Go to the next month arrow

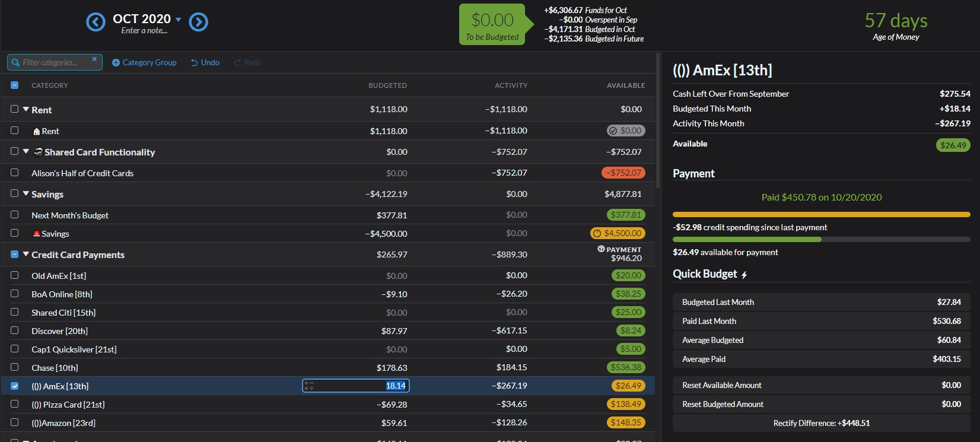(199, 22)
